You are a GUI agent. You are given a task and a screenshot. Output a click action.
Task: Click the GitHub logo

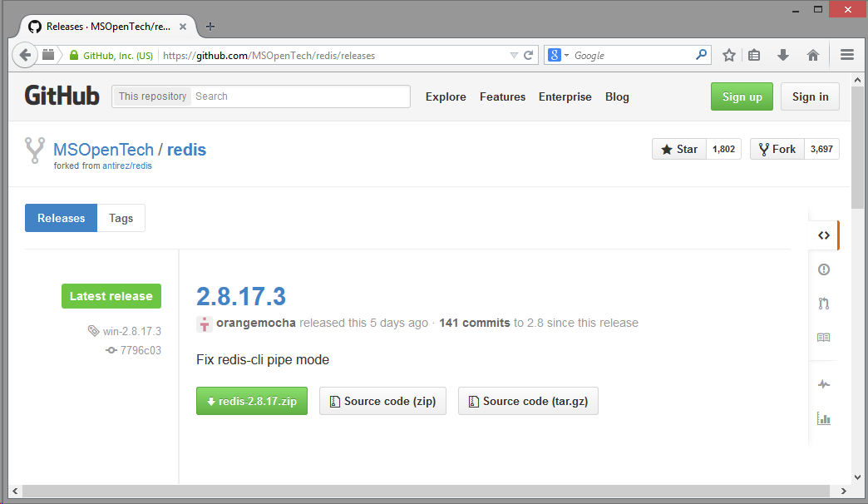pyautogui.click(x=62, y=96)
